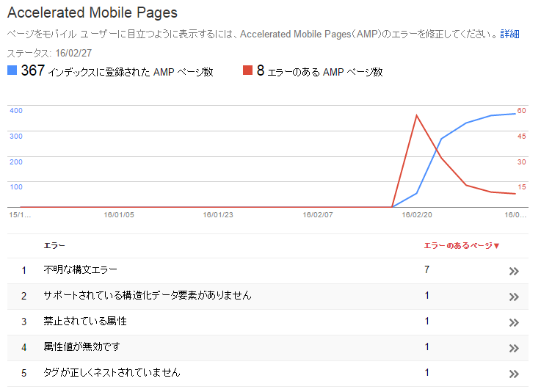Expand the サポートされている構造化データ要素がありません row chevron
This screenshot has width=541, height=392.
click(514, 297)
